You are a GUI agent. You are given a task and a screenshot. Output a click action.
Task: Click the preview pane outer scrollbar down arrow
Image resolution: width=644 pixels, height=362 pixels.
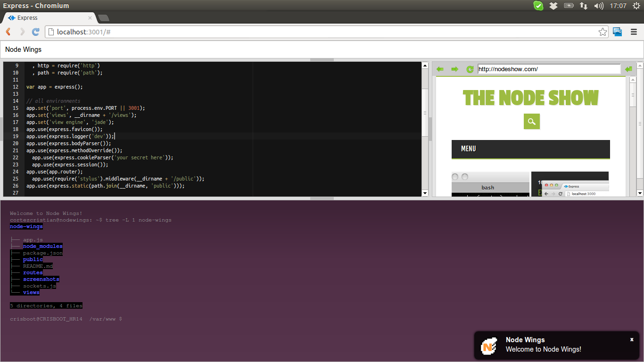[640, 193]
